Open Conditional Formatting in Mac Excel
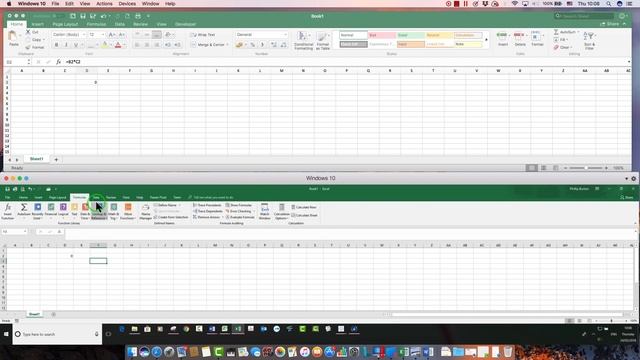The image size is (640, 360). (303, 40)
